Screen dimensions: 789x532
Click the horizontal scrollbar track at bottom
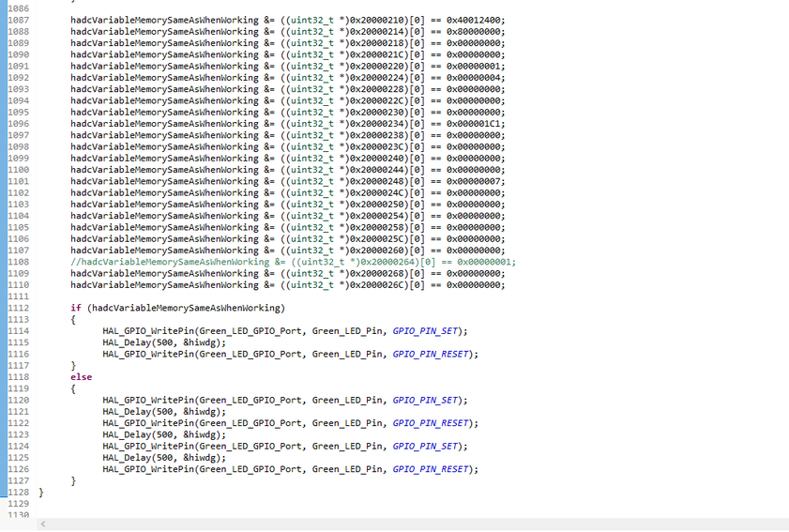(413, 524)
